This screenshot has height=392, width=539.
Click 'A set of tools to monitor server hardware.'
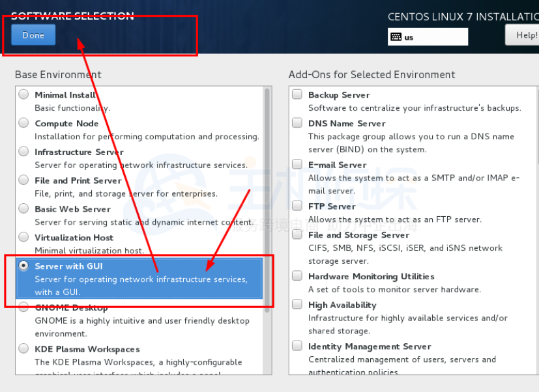[394, 290]
